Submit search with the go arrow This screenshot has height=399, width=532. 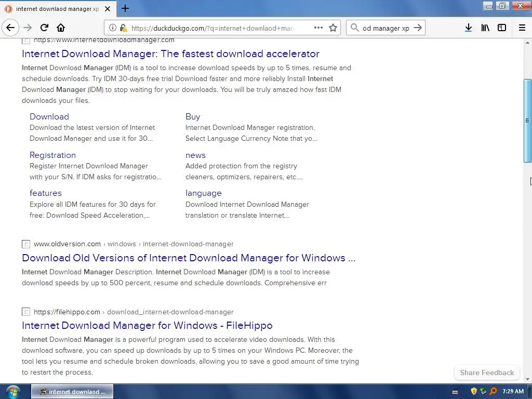[418, 28]
